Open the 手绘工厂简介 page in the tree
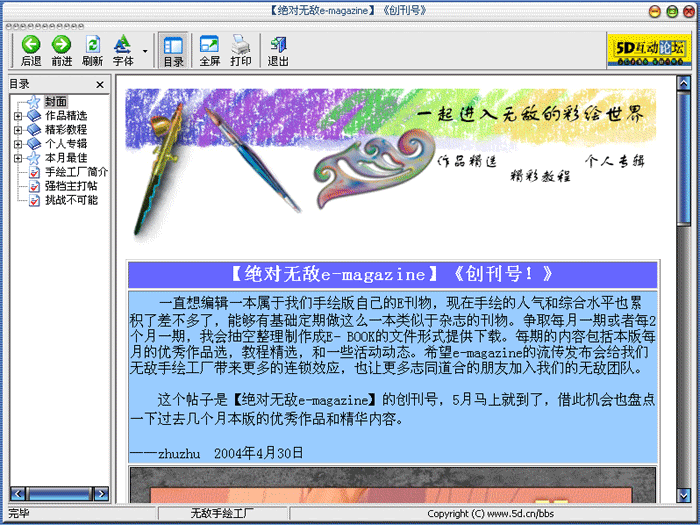Image resolution: width=700 pixels, height=525 pixels. (76, 172)
